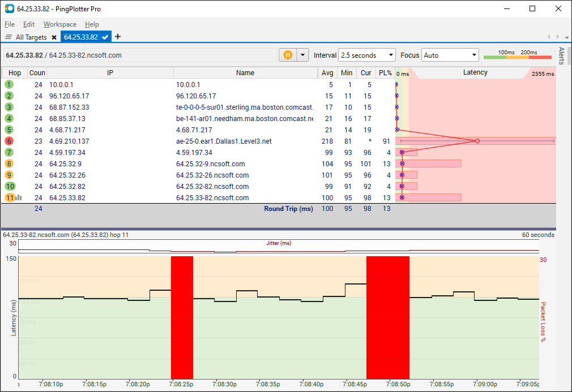
Task: Click the tab list dropdown arrow at top right
Action: point(566,37)
